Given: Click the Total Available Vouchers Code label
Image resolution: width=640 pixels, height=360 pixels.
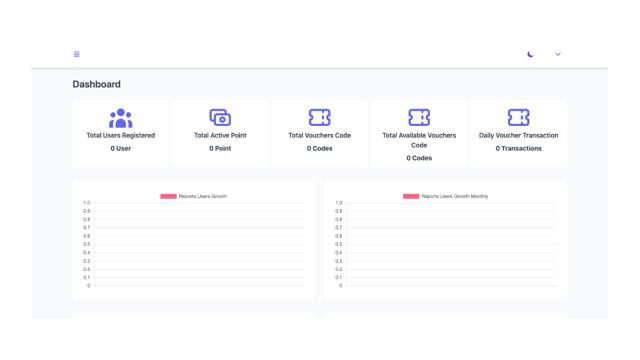Looking at the screenshot, I should click(x=419, y=140).
